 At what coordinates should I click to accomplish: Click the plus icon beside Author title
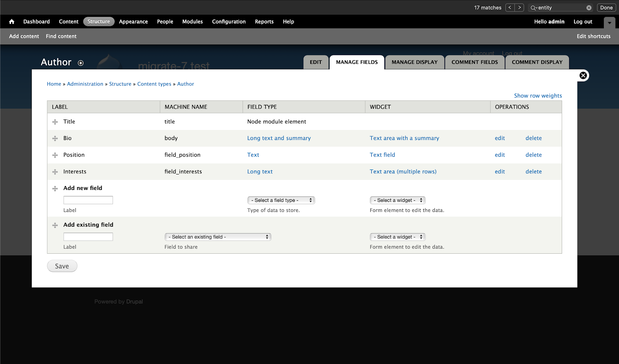[x=80, y=63]
